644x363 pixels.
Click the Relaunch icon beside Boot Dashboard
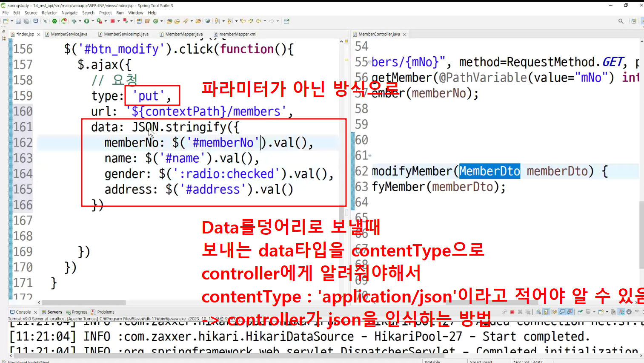click(x=64, y=21)
